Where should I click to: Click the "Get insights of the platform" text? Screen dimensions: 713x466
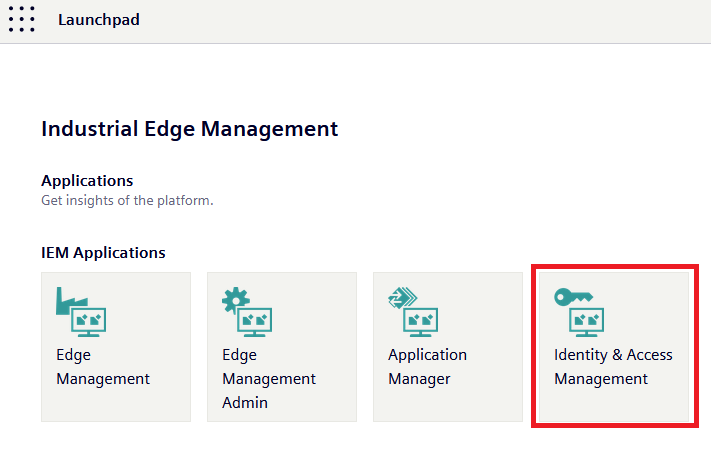coord(127,200)
